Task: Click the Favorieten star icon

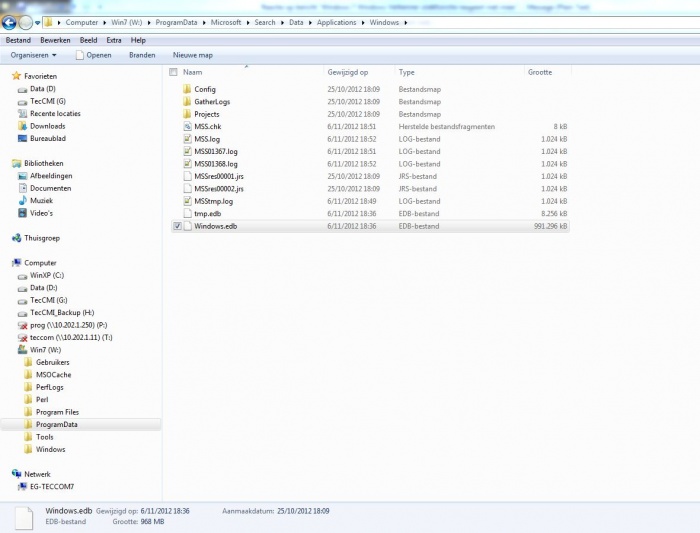Action: tap(17, 76)
